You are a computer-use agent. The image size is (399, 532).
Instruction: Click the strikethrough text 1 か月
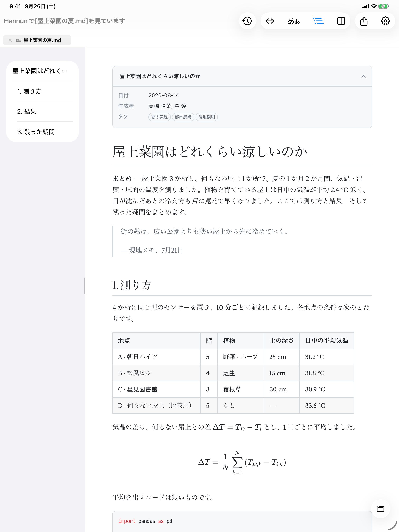coord(295,178)
